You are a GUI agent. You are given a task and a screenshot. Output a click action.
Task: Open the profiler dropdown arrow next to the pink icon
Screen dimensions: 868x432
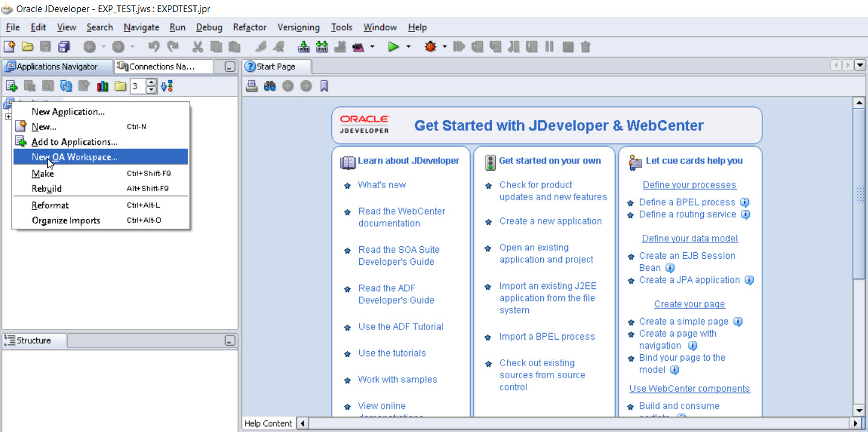371,46
